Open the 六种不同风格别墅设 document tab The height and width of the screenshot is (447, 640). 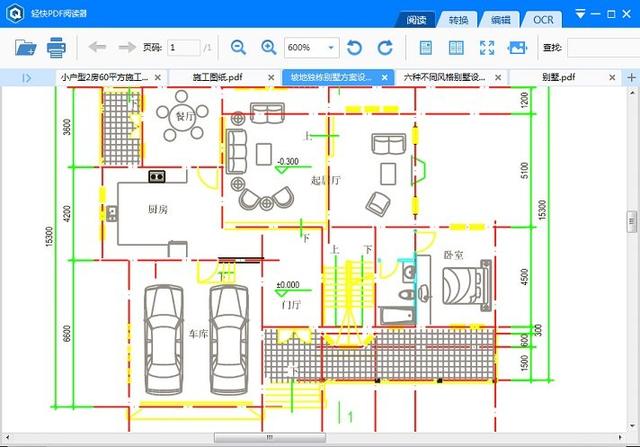coord(444,77)
